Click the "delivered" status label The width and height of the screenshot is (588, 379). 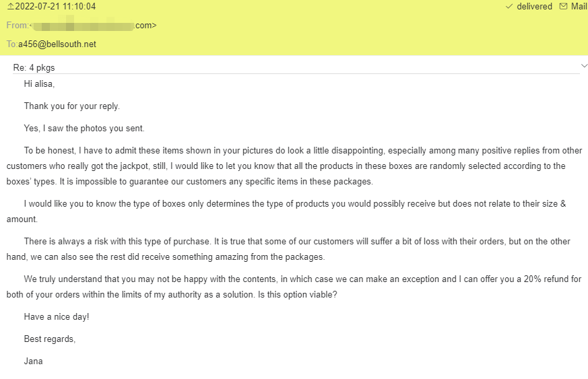point(534,7)
